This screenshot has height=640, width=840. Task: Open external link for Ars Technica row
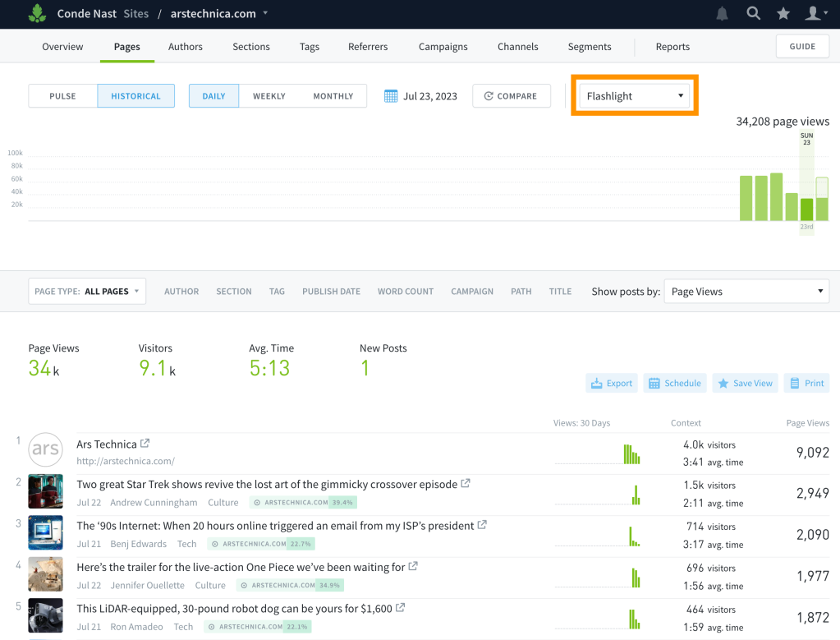[x=145, y=444]
